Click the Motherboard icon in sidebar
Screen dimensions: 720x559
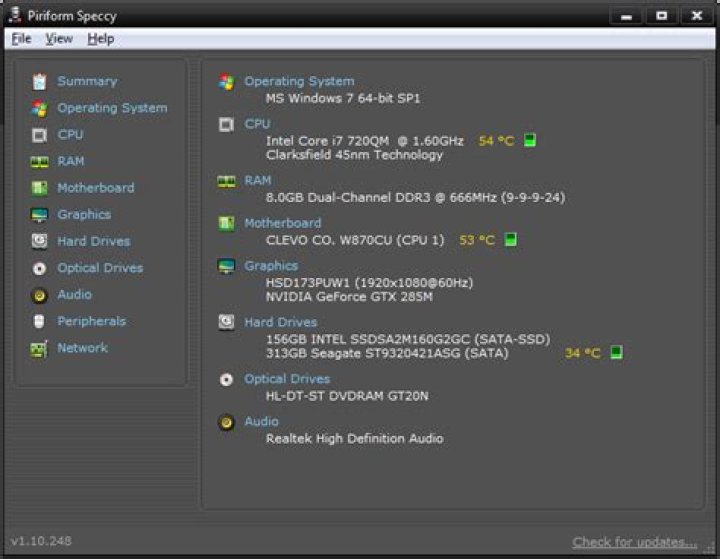pos(39,188)
